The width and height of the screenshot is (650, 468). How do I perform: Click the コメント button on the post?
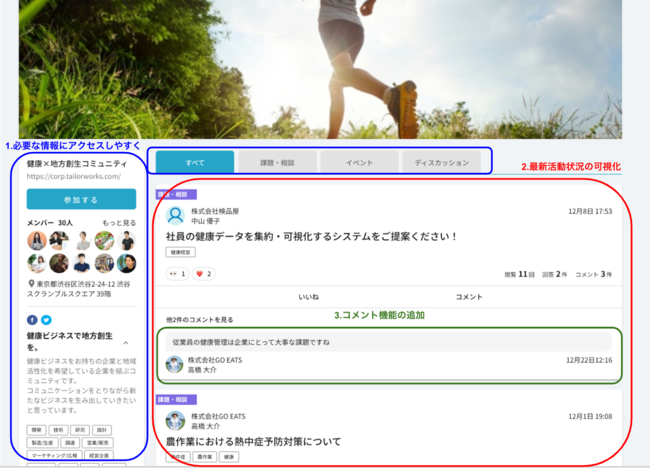(469, 297)
